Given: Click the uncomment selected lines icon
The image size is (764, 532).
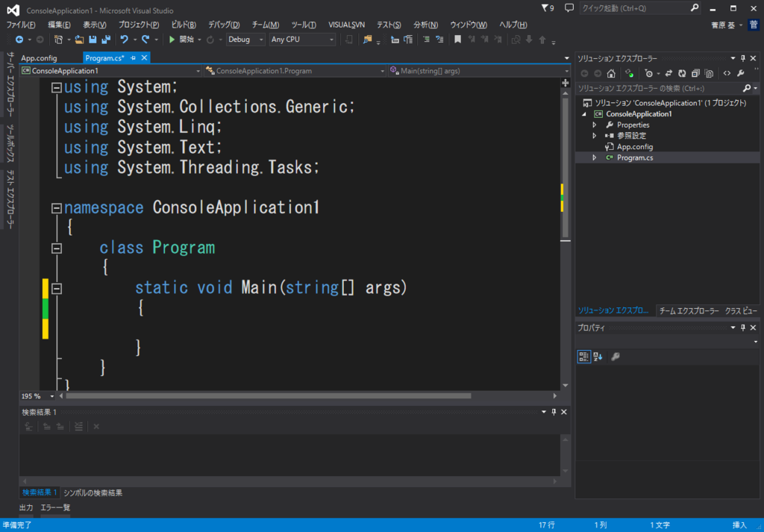Looking at the screenshot, I should tap(439, 40).
